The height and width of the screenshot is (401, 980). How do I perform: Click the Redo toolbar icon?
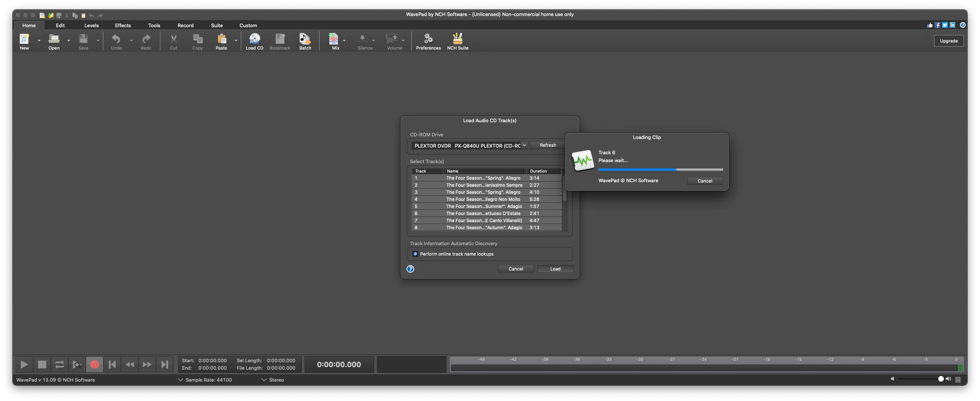146,41
